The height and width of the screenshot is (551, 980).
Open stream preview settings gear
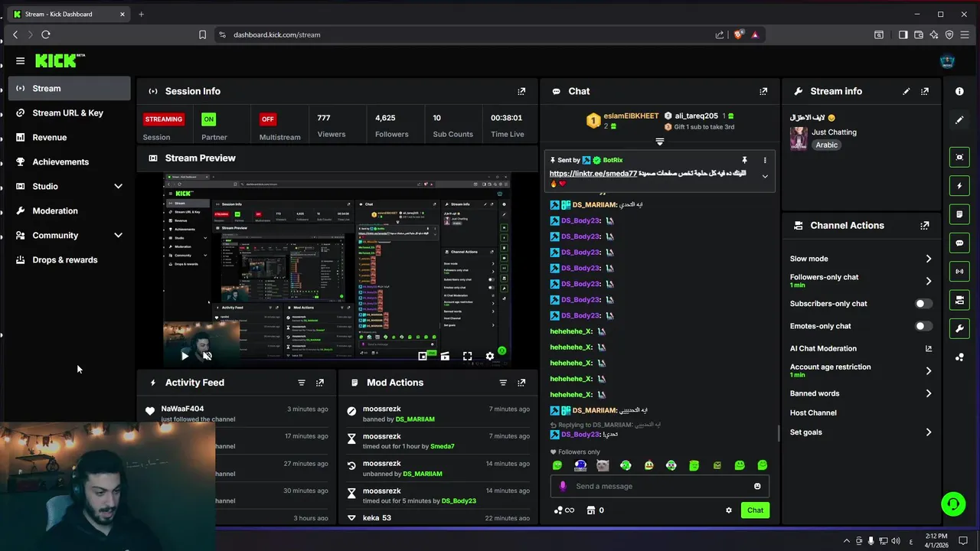(490, 356)
